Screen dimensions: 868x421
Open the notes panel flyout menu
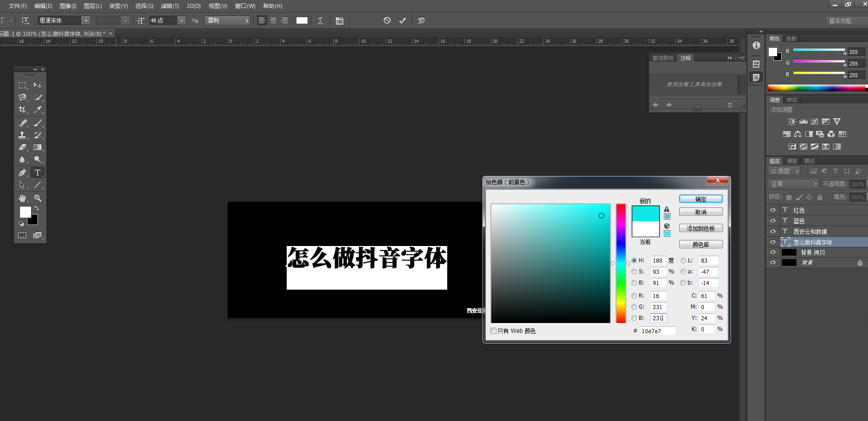coord(741,58)
